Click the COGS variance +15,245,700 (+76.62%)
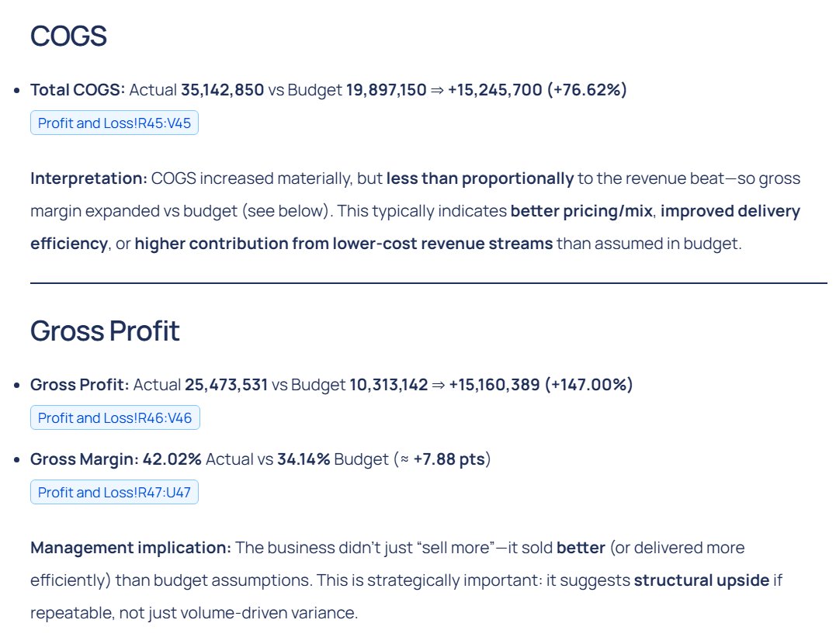The image size is (836, 644). point(537,90)
